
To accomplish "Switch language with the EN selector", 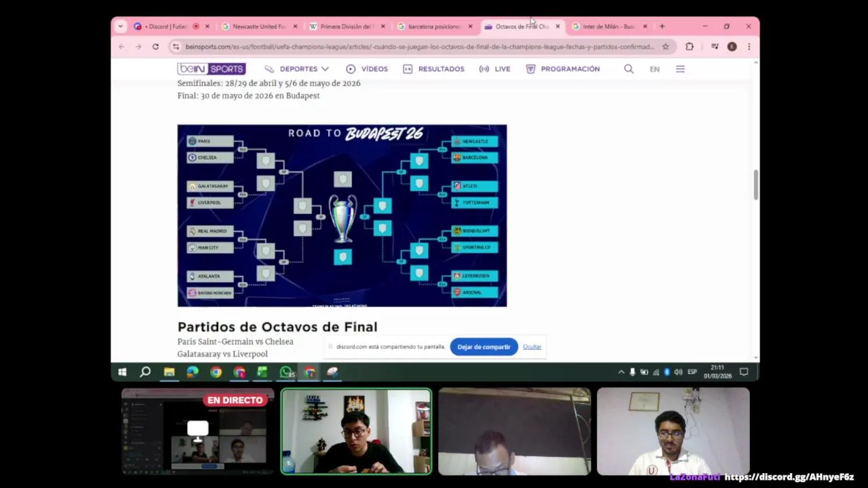I will 654,69.
